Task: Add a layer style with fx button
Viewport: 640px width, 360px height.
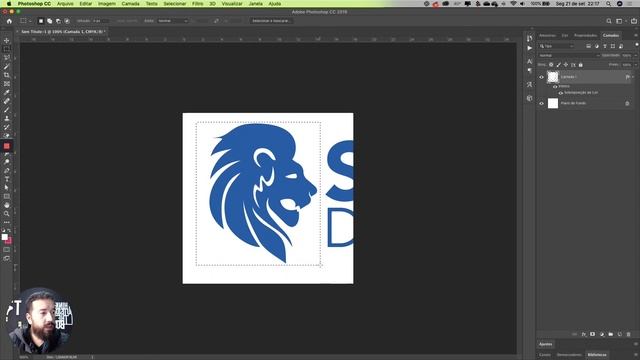Action: (584, 334)
